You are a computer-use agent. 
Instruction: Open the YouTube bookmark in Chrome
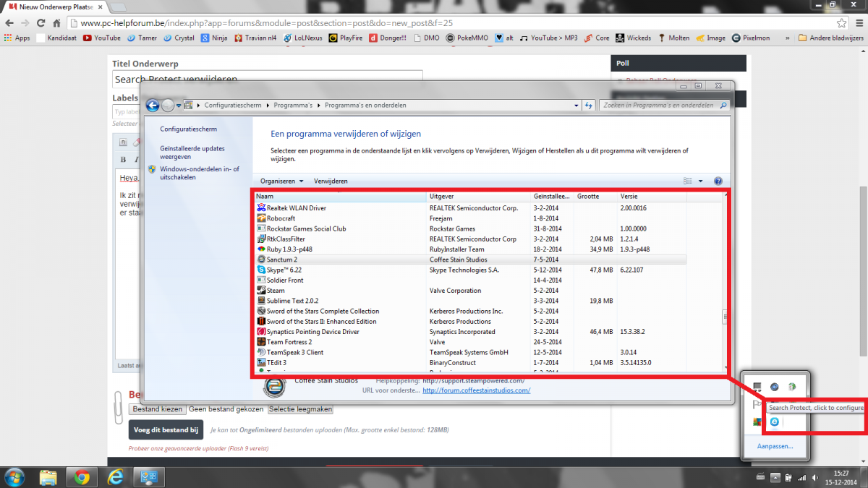(101, 38)
